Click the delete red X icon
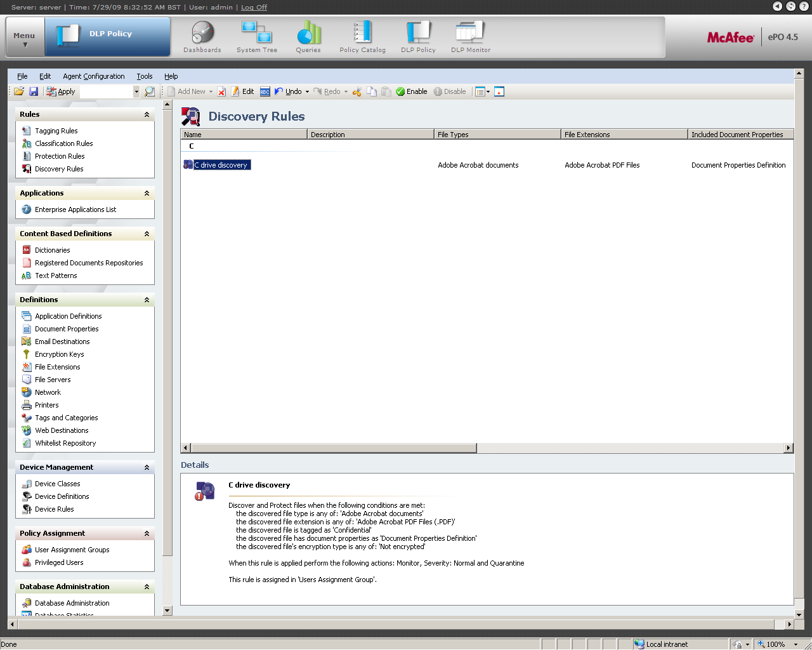Image resolution: width=812 pixels, height=650 pixels. (221, 91)
